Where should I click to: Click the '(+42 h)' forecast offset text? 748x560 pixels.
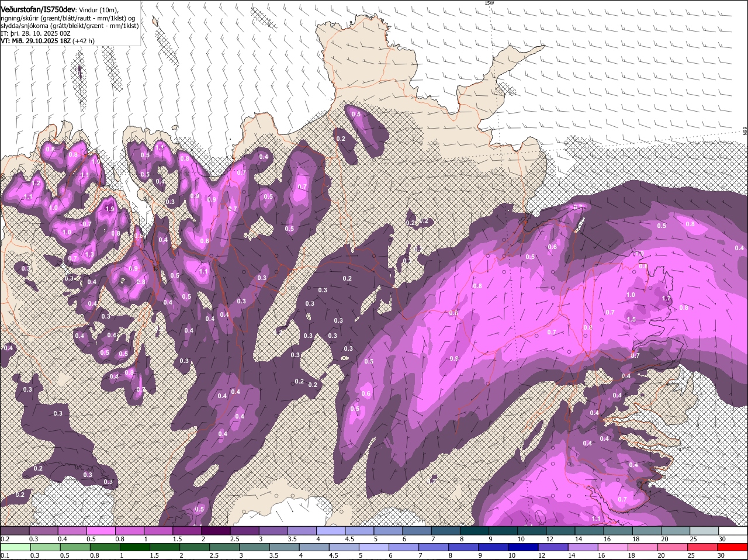84,41
